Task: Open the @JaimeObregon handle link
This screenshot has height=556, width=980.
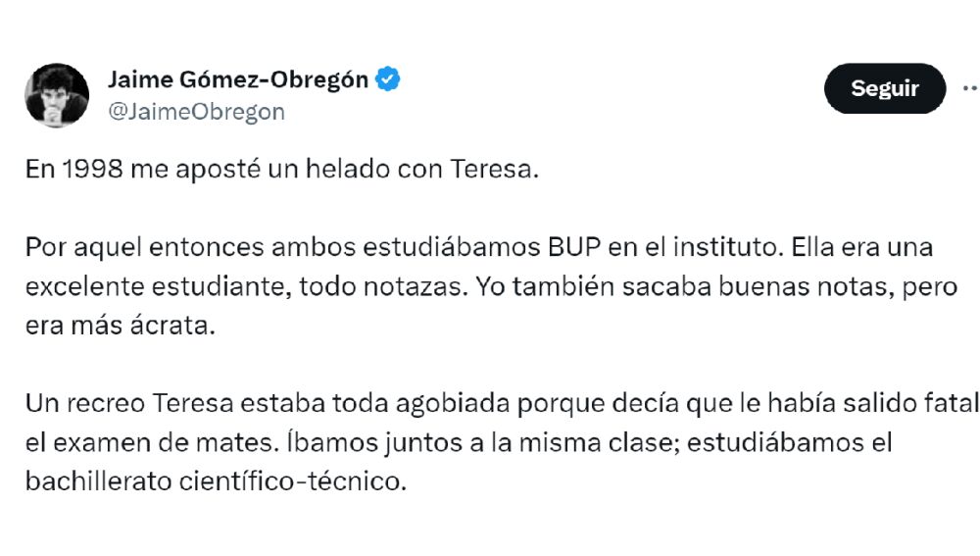Action: tap(195, 112)
